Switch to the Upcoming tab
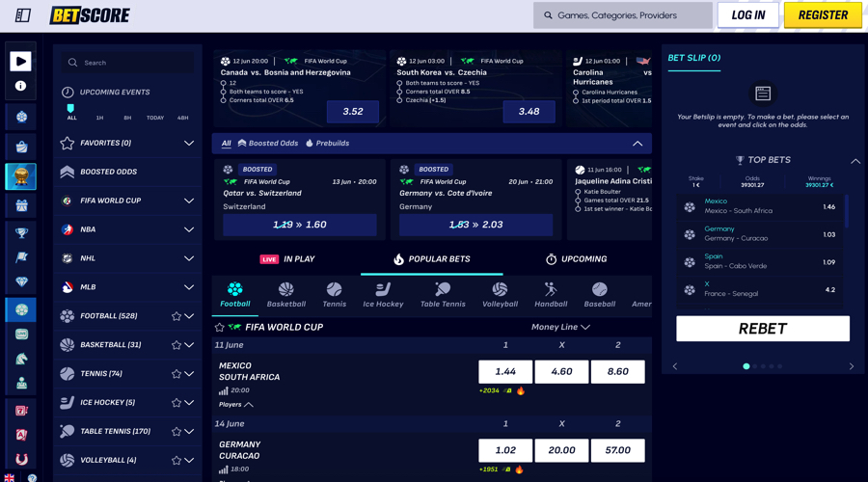 coord(577,259)
